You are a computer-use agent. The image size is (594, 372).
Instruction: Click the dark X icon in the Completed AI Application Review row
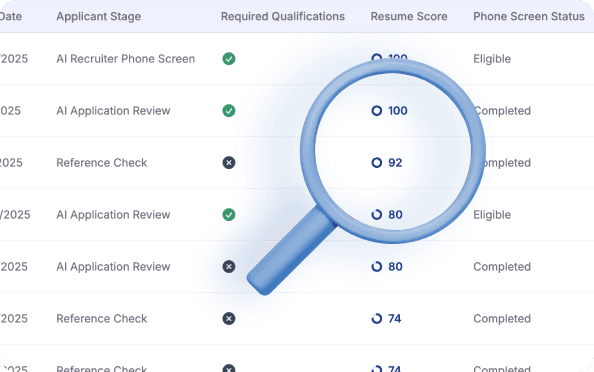click(x=229, y=267)
